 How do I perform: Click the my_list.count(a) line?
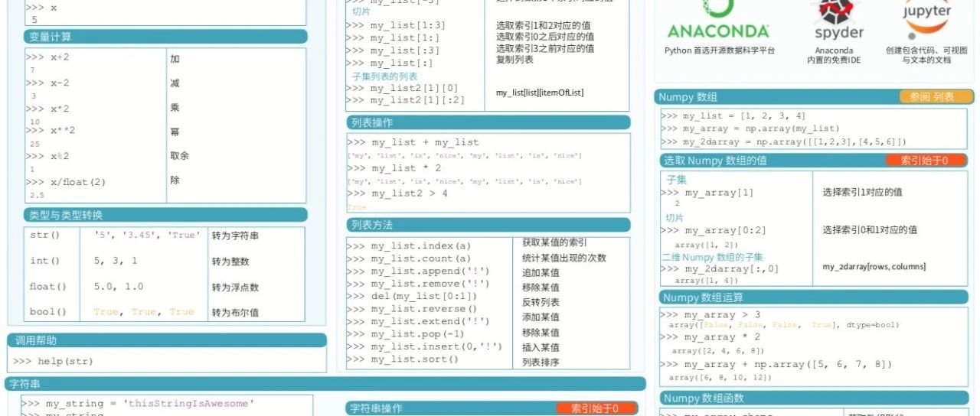coord(408,258)
